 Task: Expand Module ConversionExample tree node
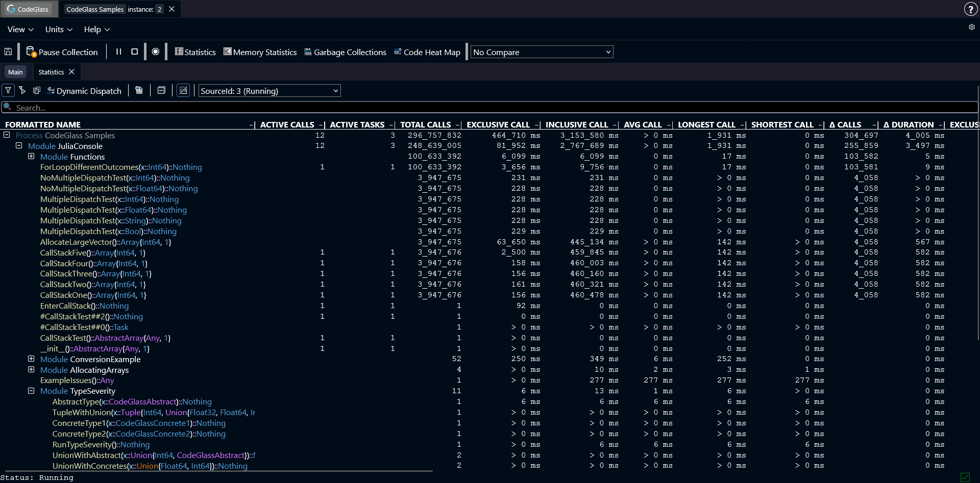31,359
